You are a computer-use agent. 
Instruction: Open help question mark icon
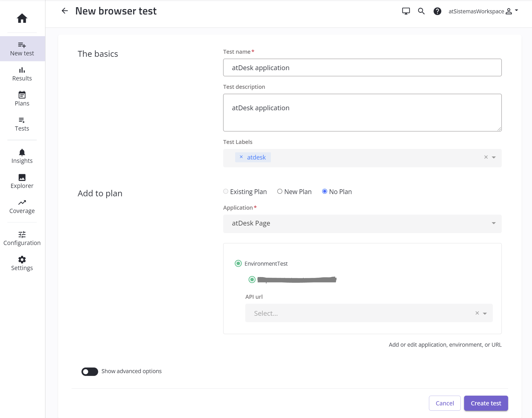click(x=437, y=11)
